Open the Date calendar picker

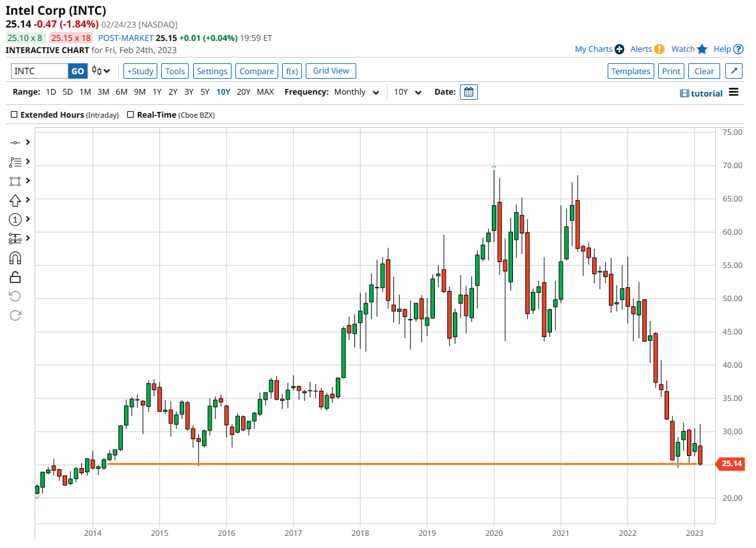[x=469, y=92]
